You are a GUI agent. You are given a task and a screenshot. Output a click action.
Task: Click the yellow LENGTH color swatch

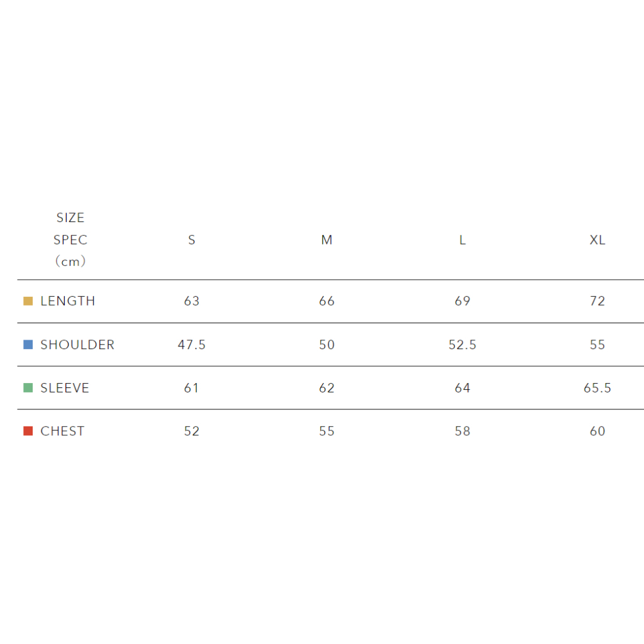(28, 301)
